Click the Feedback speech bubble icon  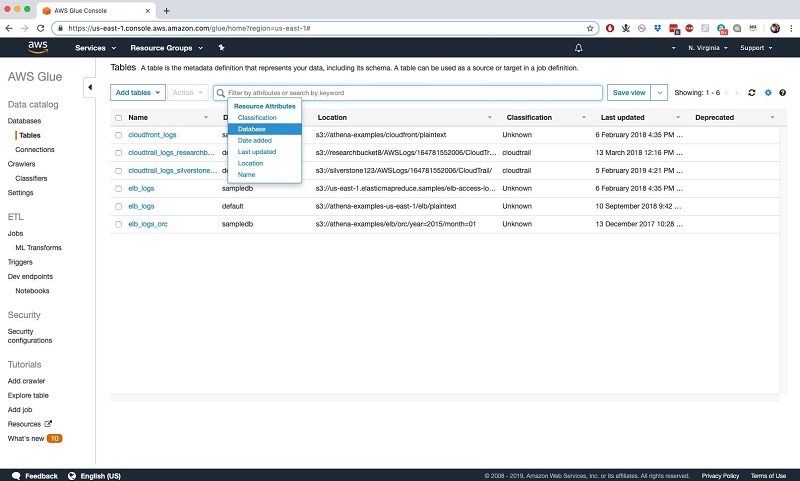coord(16,475)
